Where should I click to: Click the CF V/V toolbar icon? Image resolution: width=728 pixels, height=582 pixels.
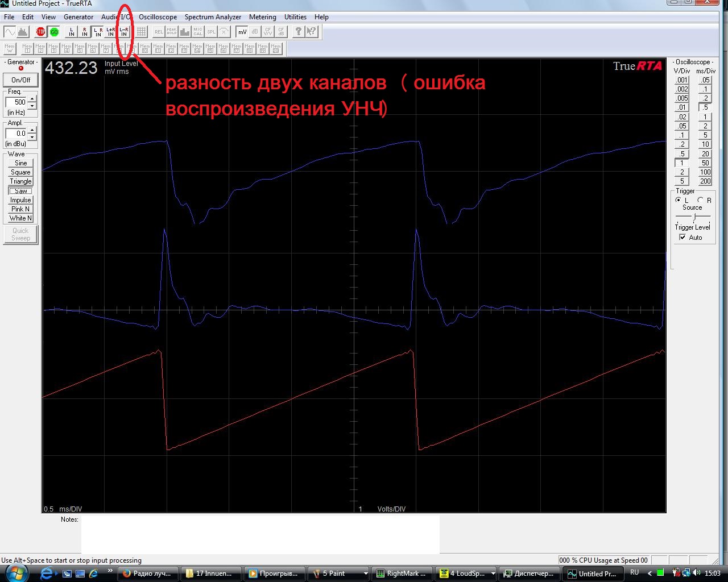pyautogui.click(x=268, y=32)
